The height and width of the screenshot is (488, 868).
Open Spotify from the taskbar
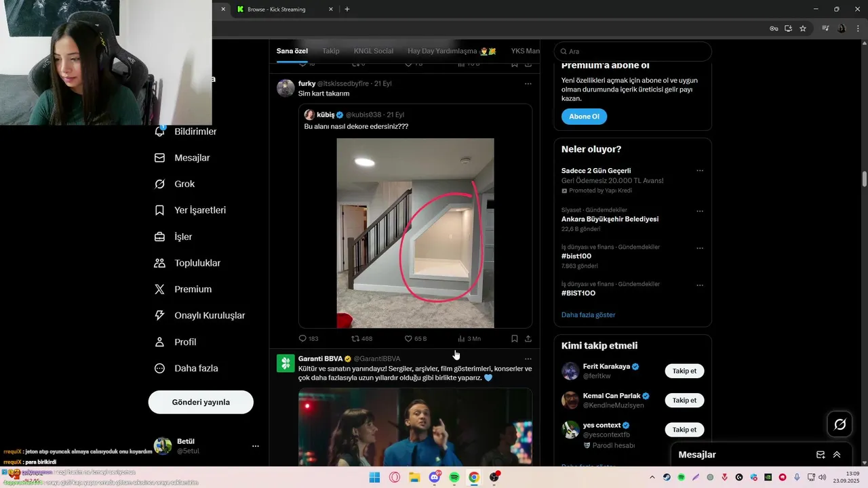pyautogui.click(x=454, y=477)
